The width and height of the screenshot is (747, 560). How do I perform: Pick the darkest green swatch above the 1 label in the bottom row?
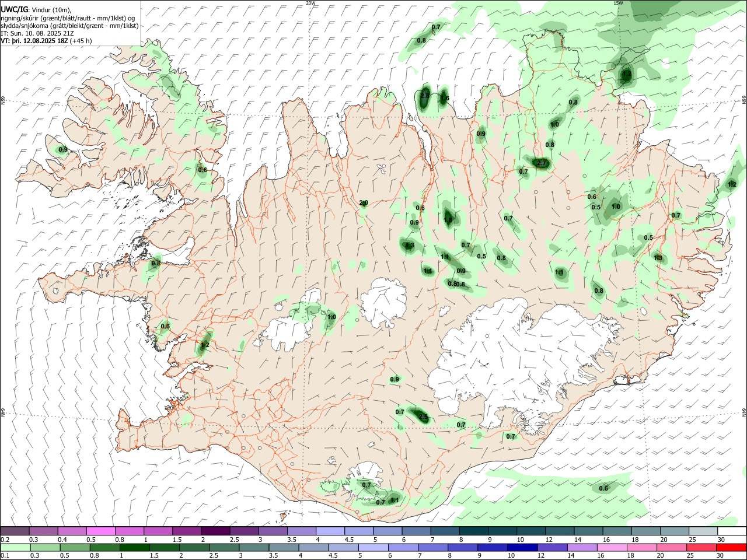[134, 548]
